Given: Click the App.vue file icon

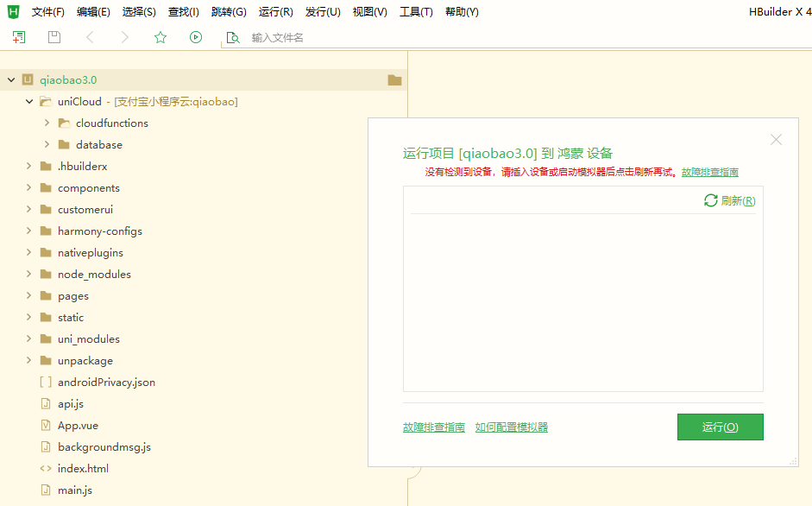Looking at the screenshot, I should tap(46, 425).
